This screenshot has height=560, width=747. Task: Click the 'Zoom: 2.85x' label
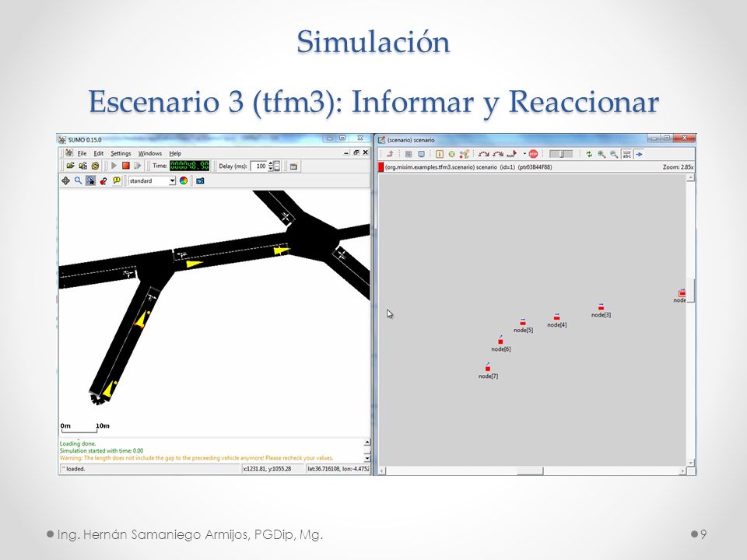pos(678,167)
